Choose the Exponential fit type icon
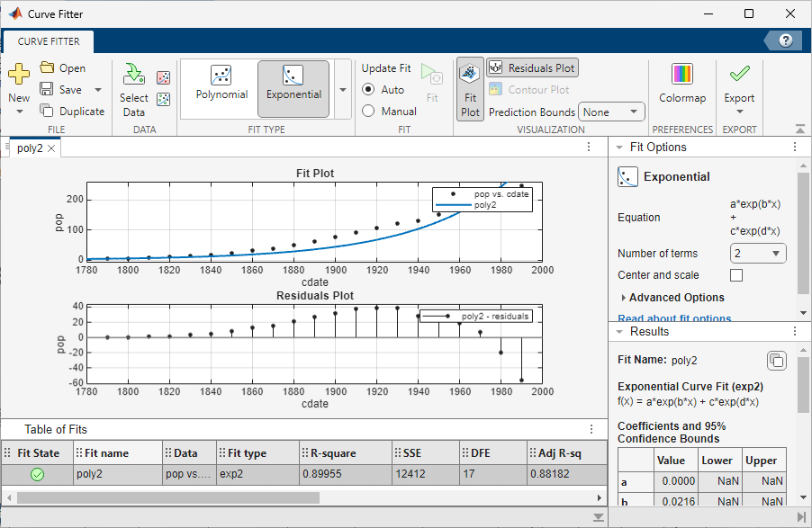Viewport: 812px width, 528px height. 293,76
